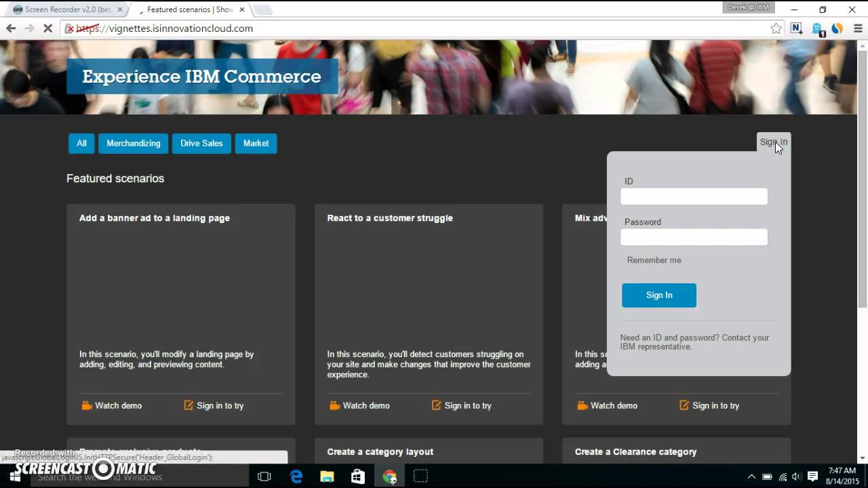Click the dashed-square recorder taskbar icon
This screenshot has width=868, height=488.
pyautogui.click(x=420, y=476)
